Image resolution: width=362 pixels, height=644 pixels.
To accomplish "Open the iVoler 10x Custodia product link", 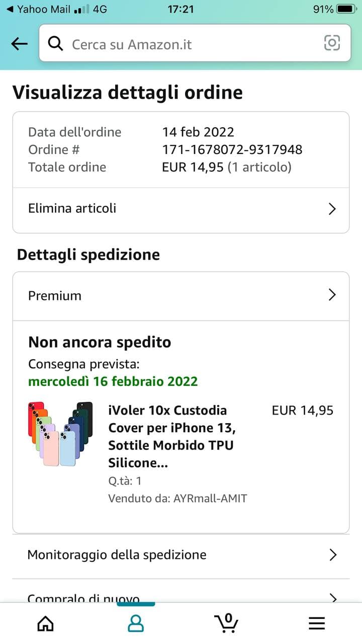I will 171,436.
